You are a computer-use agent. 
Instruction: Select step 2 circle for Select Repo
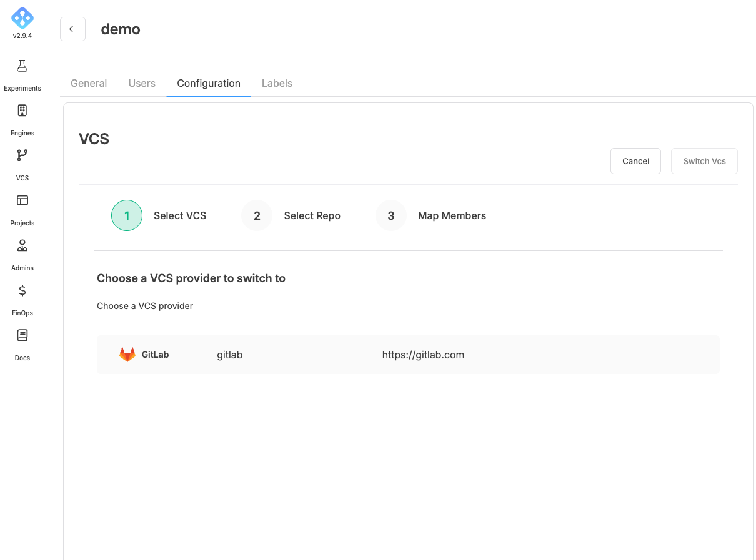pos(257,215)
